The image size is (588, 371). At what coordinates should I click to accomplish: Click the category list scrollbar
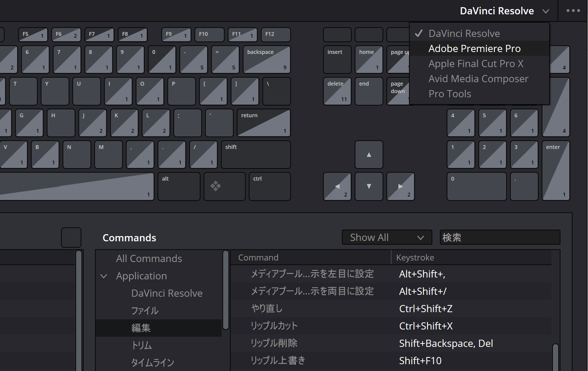pos(226,290)
